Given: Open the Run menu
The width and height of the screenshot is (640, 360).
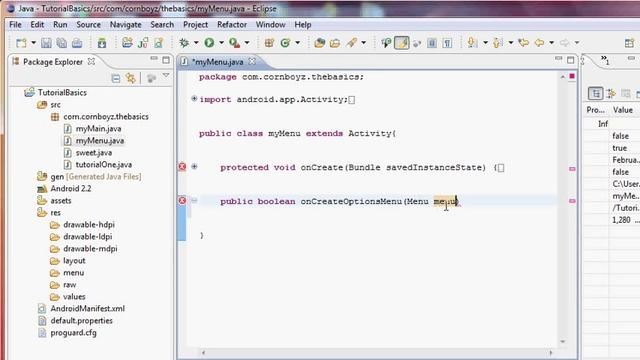Looking at the screenshot, I should [60, 24].
